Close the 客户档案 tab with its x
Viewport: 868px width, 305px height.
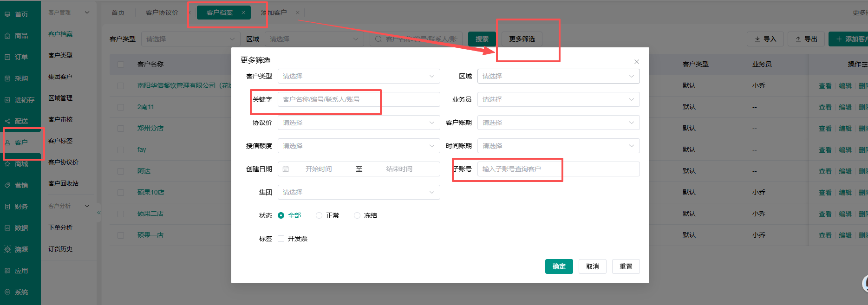click(243, 13)
